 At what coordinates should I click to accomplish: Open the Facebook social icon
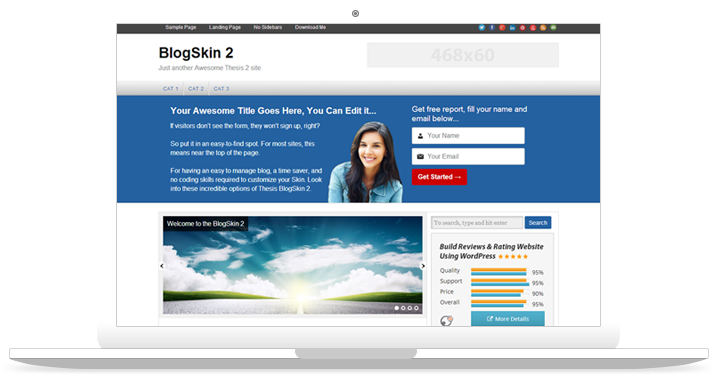point(492,28)
